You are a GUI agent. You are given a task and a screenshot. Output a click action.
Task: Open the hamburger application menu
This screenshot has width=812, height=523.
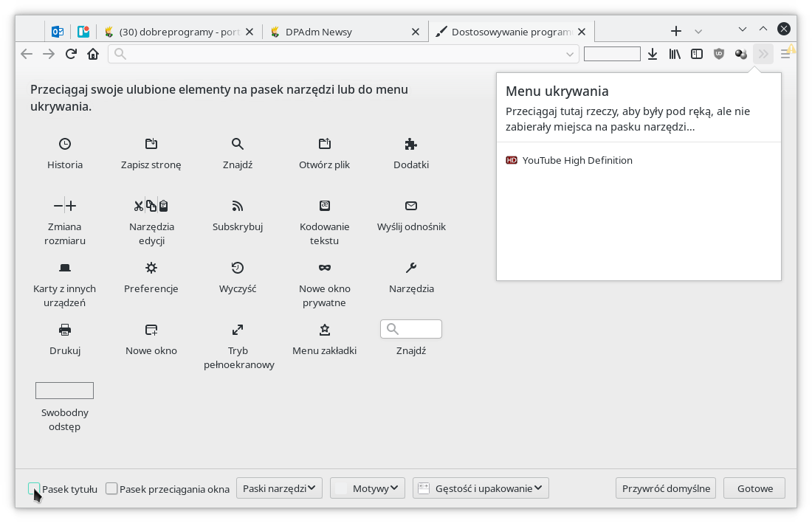785,54
